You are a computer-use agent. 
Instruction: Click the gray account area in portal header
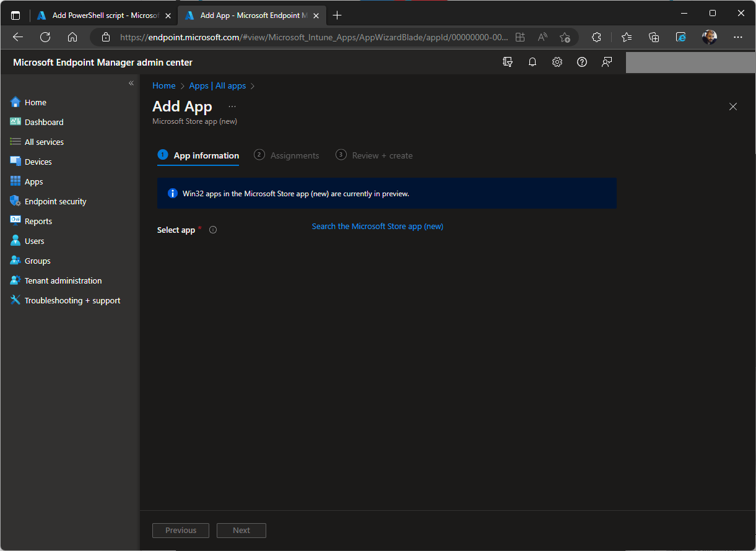click(690, 63)
